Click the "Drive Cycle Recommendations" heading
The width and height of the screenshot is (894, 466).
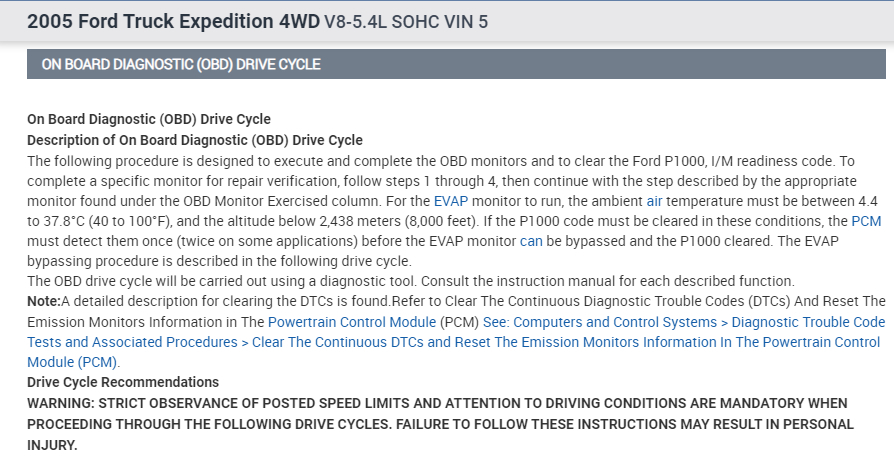coord(122,382)
